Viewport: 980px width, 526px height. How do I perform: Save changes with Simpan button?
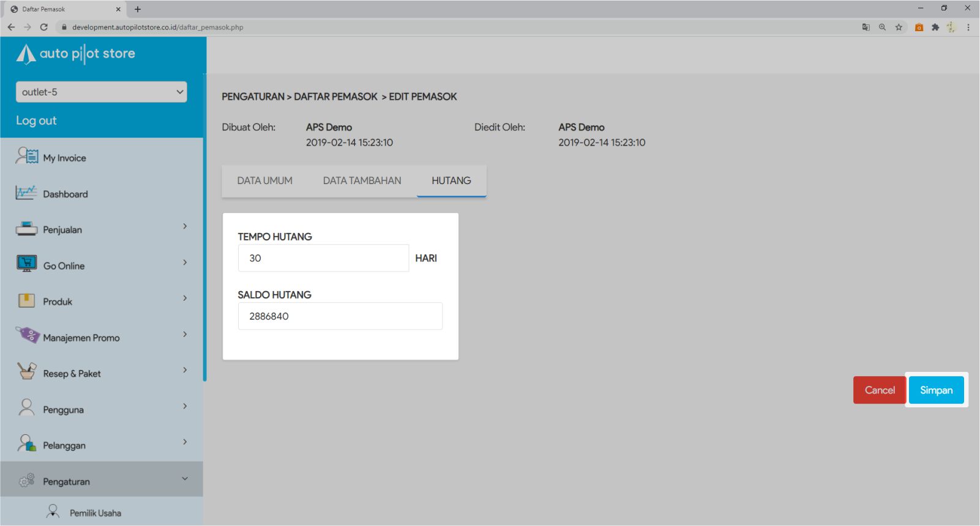coord(936,390)
